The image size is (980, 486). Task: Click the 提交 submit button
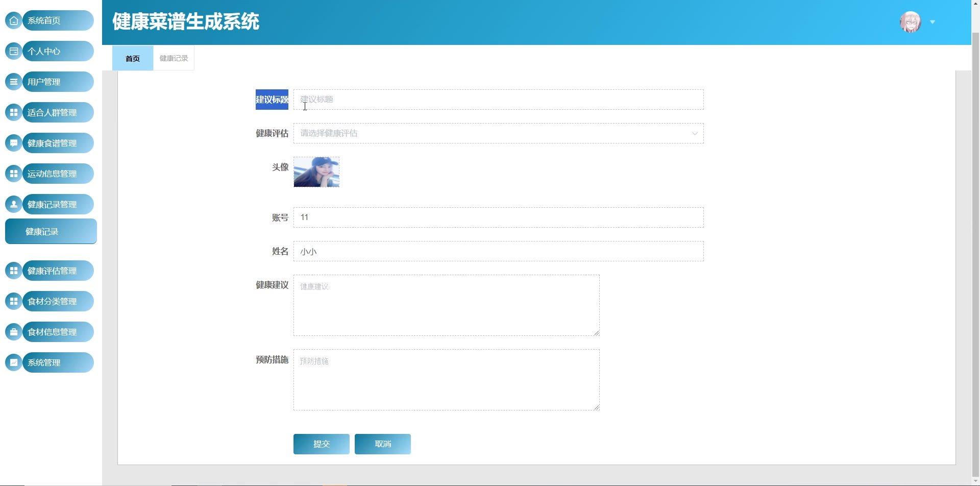322,444
